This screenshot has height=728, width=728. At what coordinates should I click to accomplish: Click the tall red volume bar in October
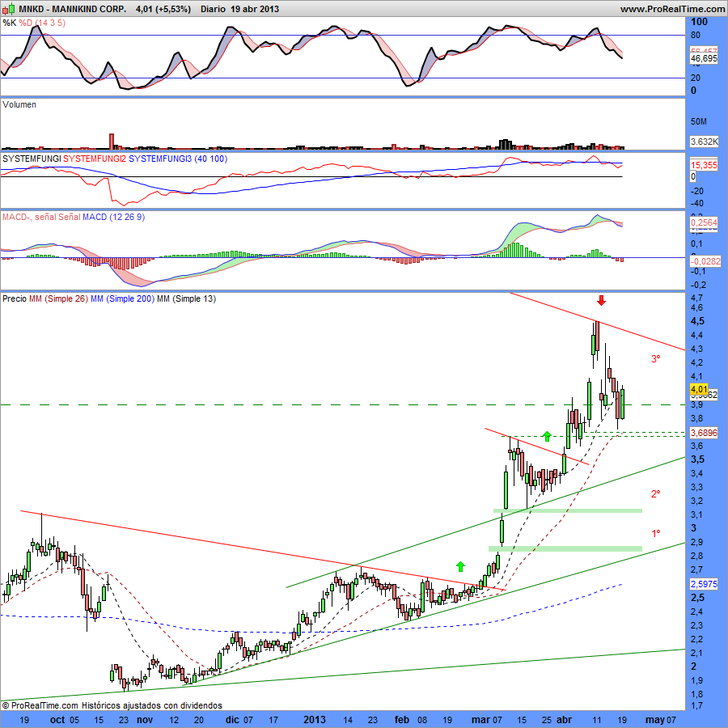(112, 141)
